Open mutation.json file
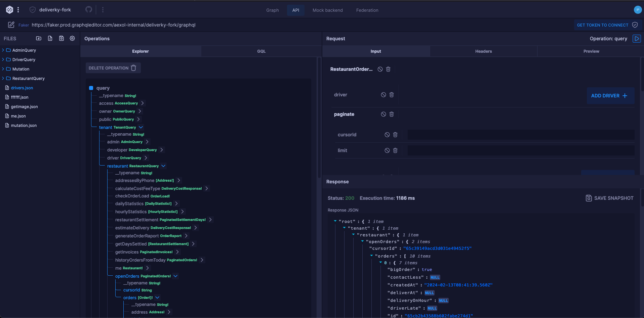This screenshot has width=644, height=318. click(24, 126)
